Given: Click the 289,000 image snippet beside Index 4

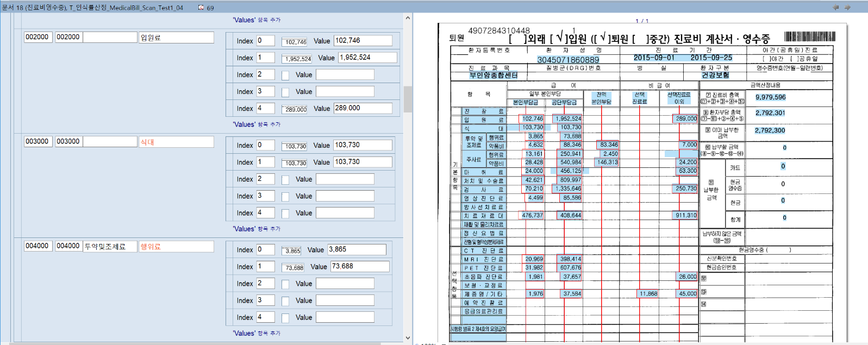Looking at the screenshot, I should pos(295,109).
